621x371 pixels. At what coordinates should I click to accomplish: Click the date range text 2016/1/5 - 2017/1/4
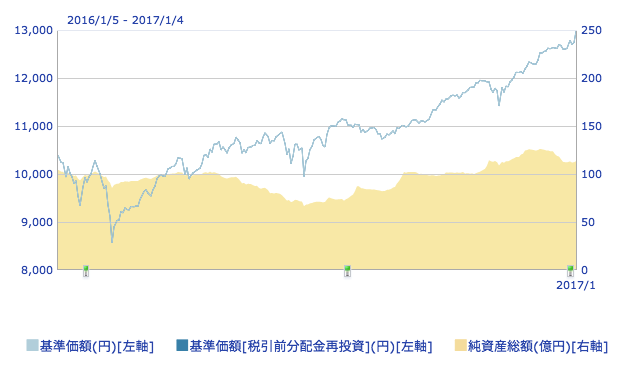point(126,20)
